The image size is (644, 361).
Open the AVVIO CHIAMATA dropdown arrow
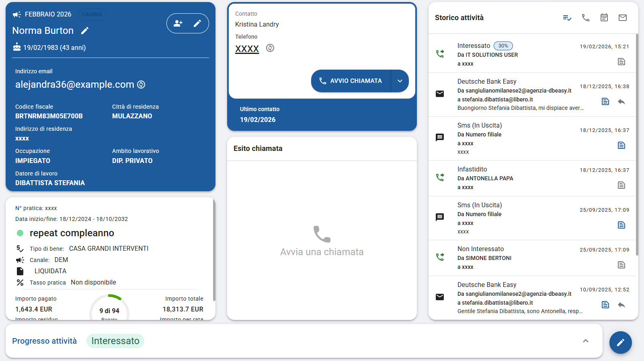point(400,81)
